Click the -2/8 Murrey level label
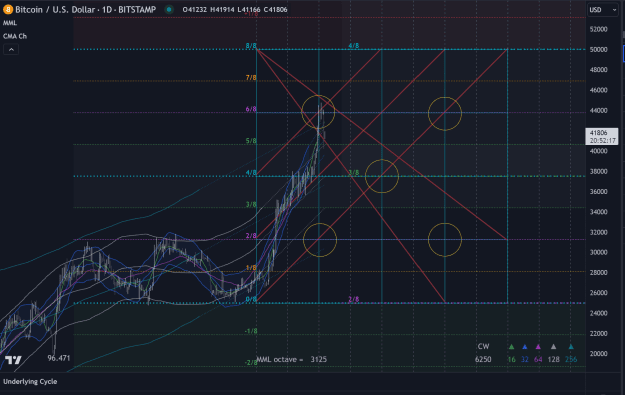The image size is (625, 395). pyautogui.click(x=251, y=362)
